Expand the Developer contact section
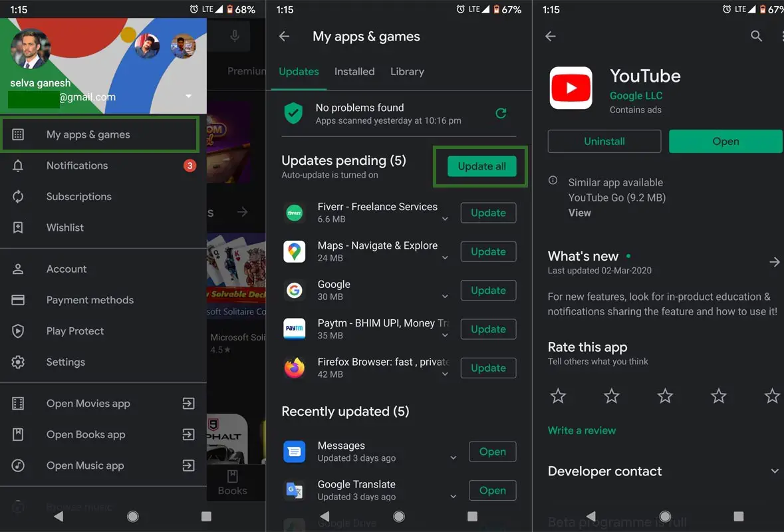784x532 pixels. 775,471
